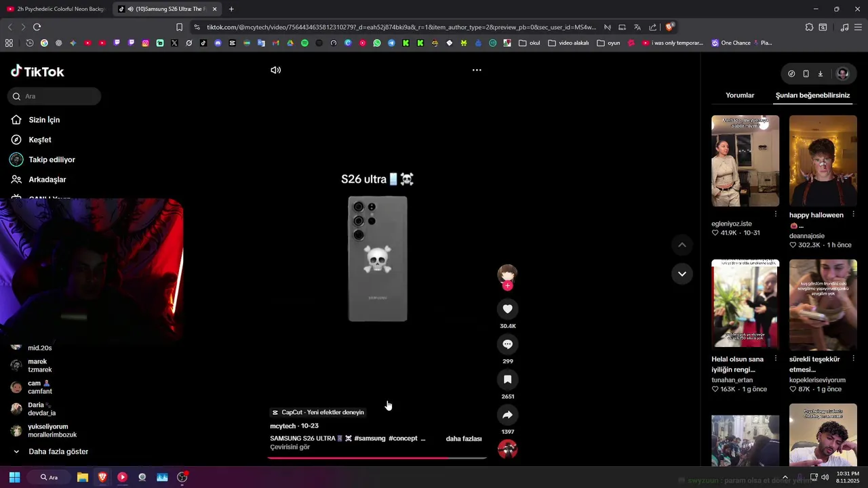This screenshot has height=488, width=868.
Task: Mute the TikTok tab's audio speaker icon
Action: [x=130, y=9]
